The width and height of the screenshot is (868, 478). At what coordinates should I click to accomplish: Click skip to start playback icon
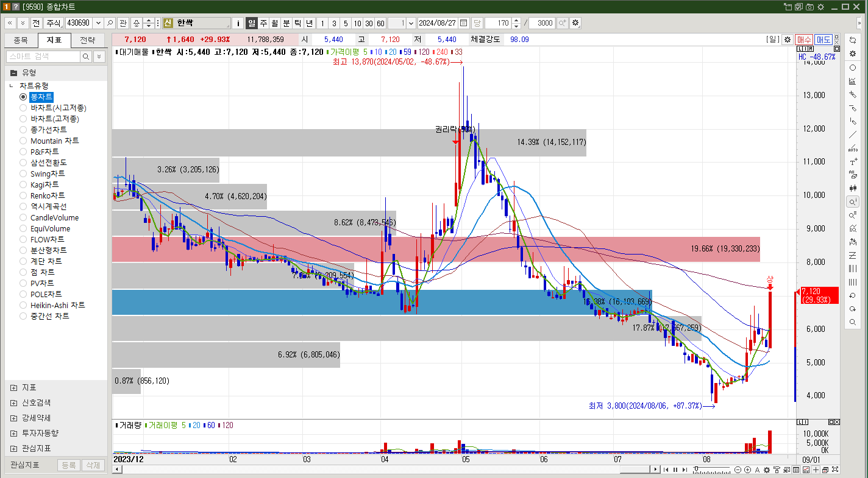coord(666,469)
